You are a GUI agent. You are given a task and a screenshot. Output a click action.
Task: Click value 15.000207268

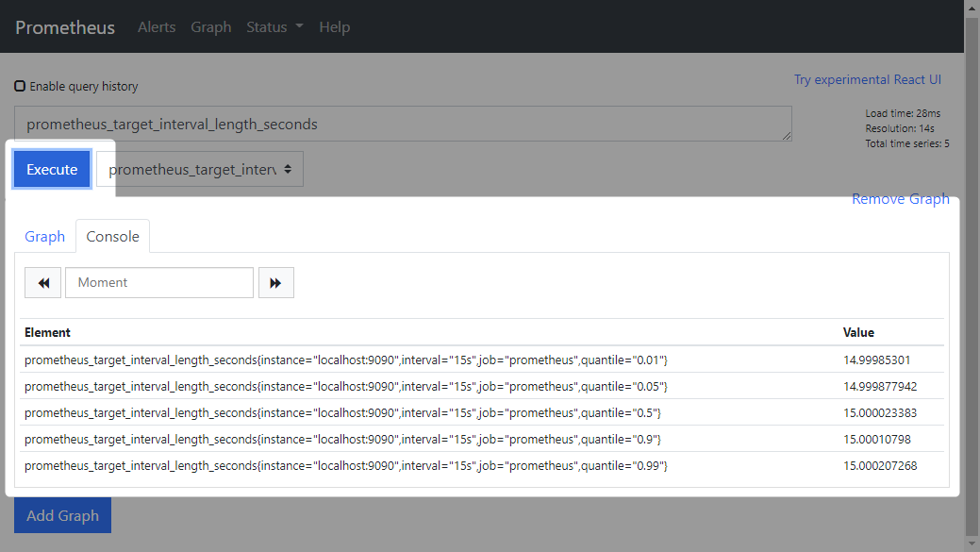[x=880, y=465]
